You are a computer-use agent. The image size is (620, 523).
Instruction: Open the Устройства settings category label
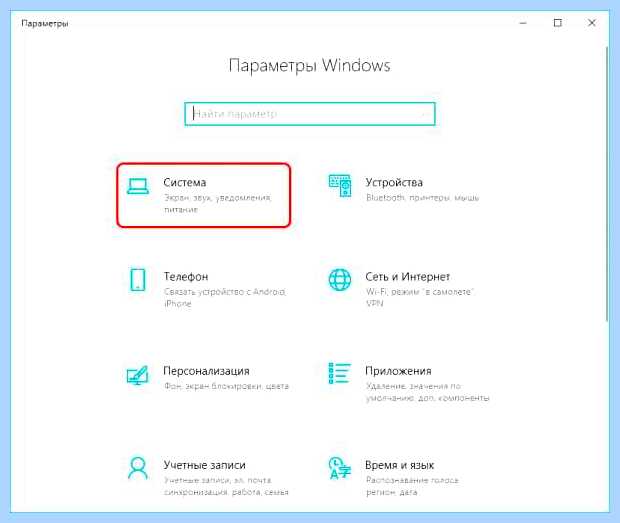[x=394, y=182]
